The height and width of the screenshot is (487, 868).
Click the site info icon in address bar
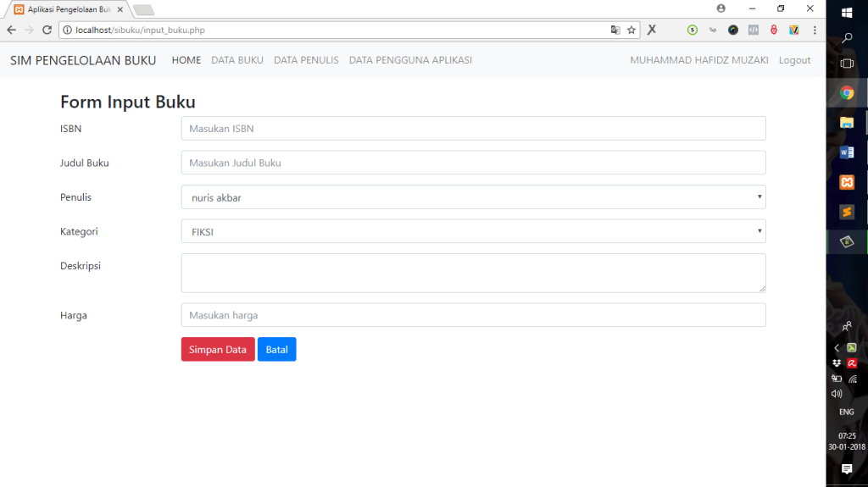click(x=68, y=30)
